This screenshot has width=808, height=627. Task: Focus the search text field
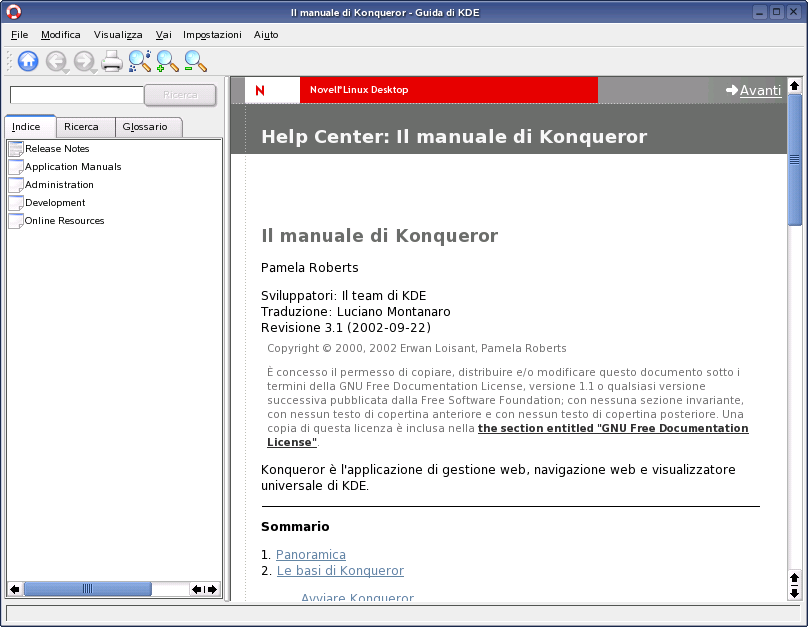click(77, 95)
